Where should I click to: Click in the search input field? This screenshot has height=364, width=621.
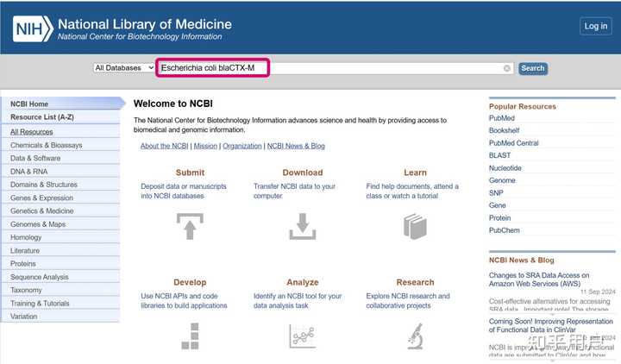click(328, 68)
